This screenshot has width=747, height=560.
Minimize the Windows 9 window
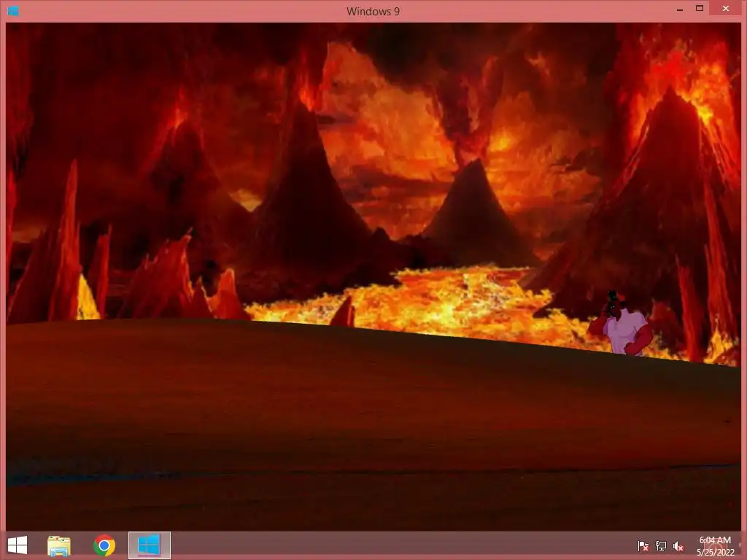(x=680, y=9)
